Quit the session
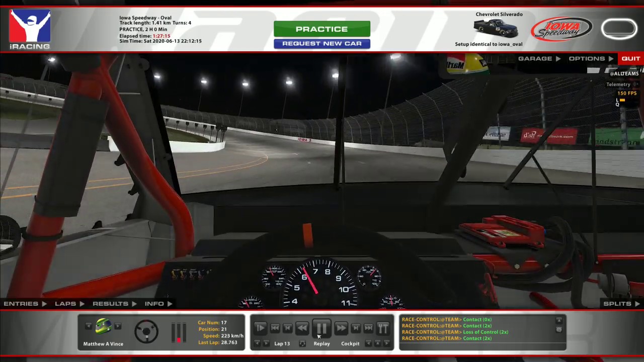This screenshot has height=362, width=644. [630, 58]
